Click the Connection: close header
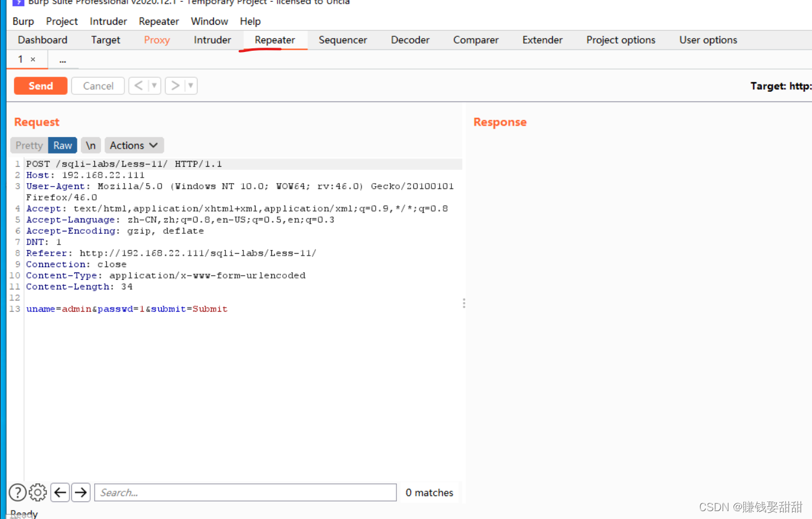The height and width of the screenshot is (519, 812). (76, 264)
